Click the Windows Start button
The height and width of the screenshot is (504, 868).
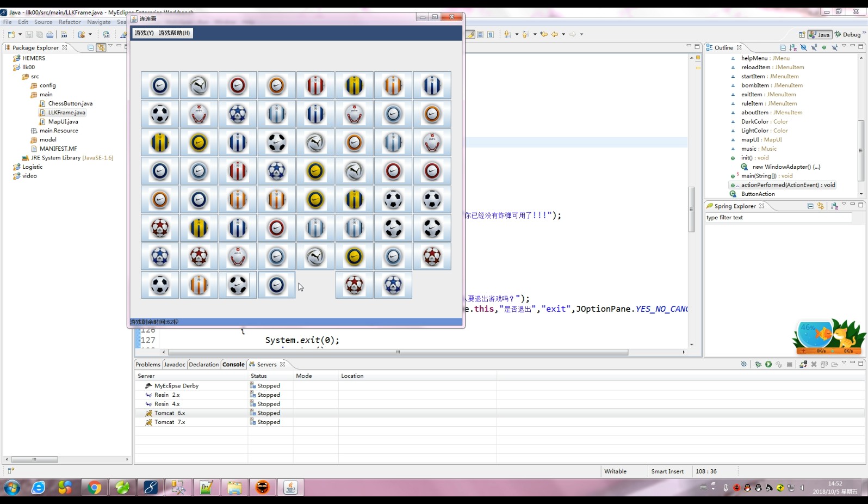[12, 488]
